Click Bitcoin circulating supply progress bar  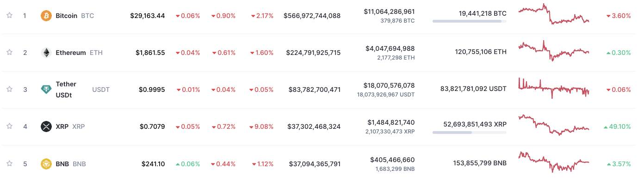[470, 21]
